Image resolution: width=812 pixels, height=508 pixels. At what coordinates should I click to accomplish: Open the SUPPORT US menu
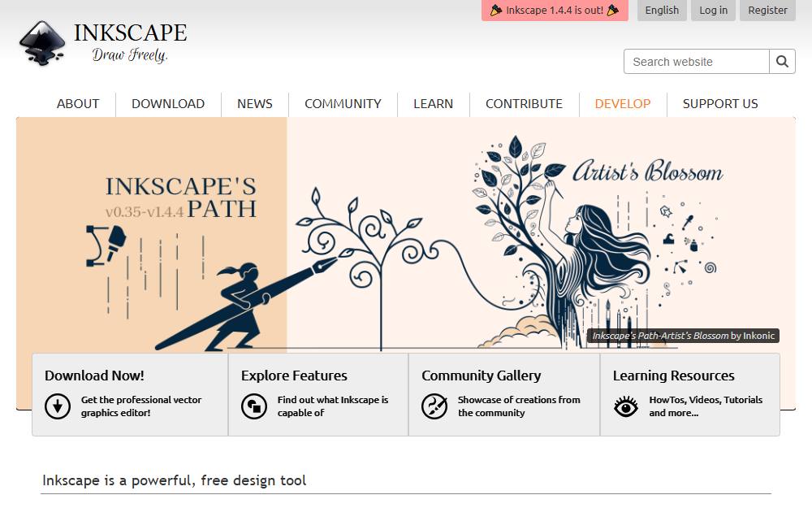click(719, 104)
